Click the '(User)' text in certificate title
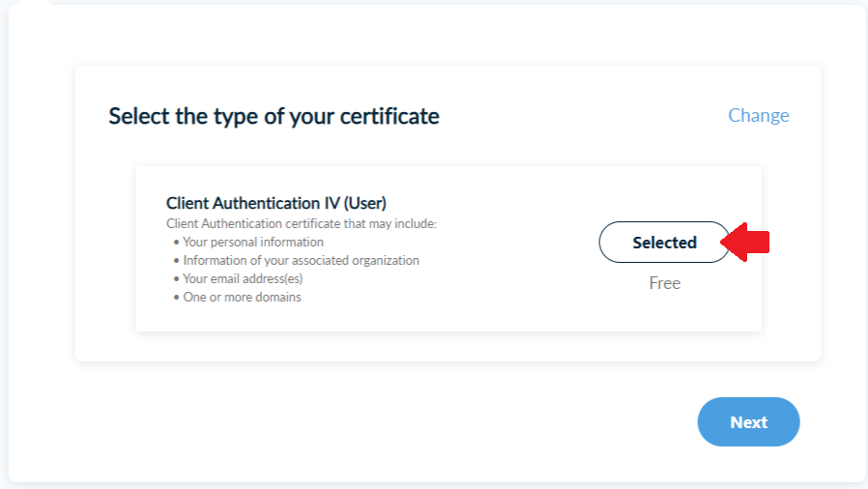Viewport: 868px width, 489px height. 365,203
